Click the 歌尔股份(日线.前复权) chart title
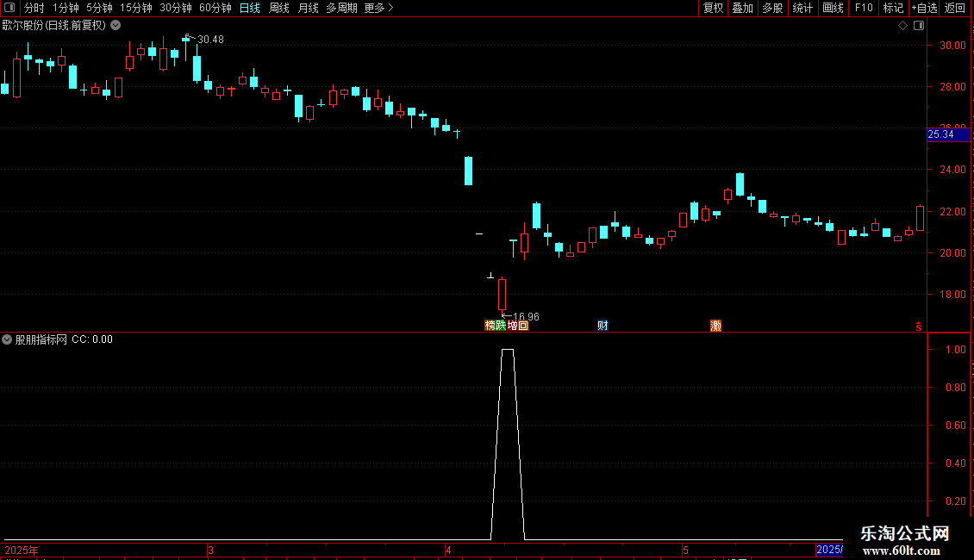Screen dimensions: 974x560 tap(54, 26)
